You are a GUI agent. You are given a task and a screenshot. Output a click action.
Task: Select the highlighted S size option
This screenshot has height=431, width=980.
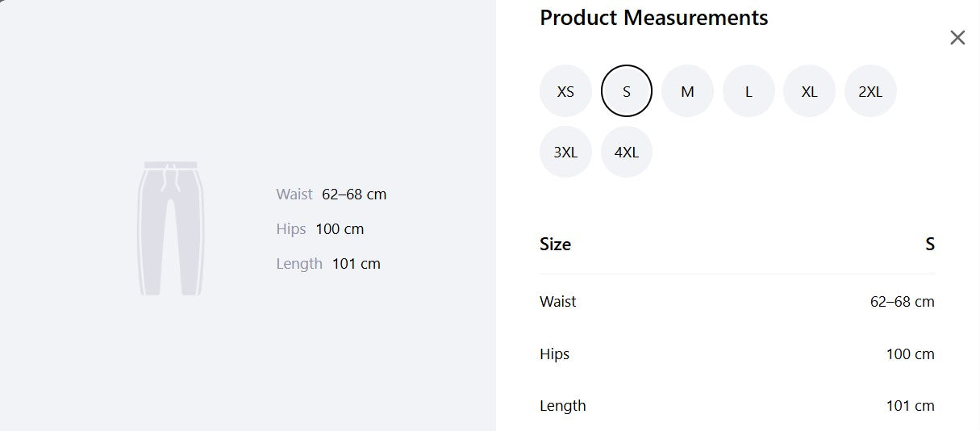[x=627, y=91]
